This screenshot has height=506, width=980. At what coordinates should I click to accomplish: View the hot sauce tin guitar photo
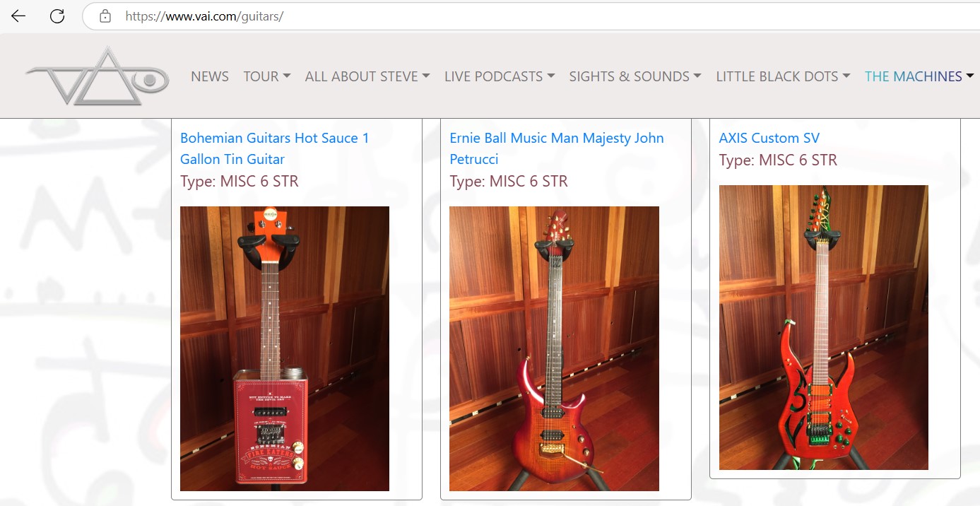point(285,348)
